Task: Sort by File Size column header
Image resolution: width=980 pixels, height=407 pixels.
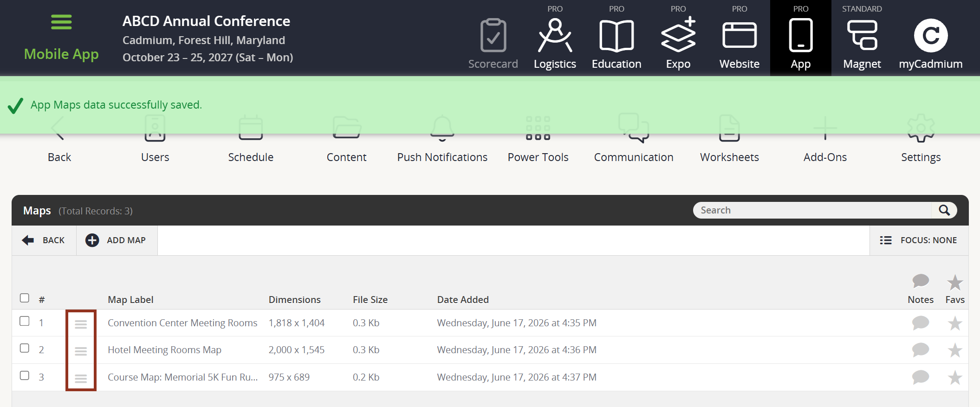Action: 370,300
